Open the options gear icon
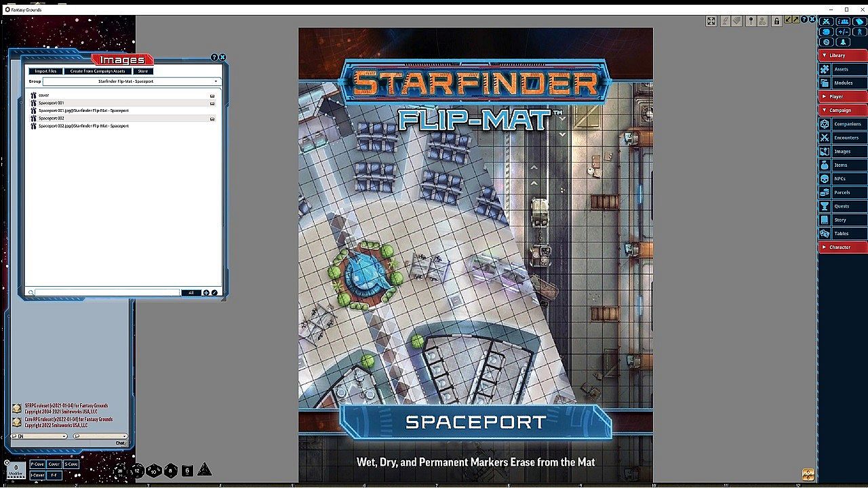The height and width of the screenshot is (488, 868). tap(826, 42)
